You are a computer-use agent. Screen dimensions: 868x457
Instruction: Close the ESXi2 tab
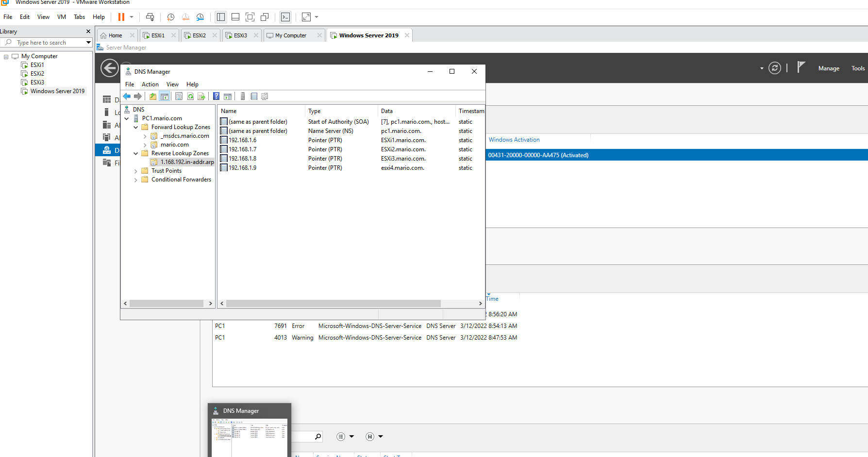(215, 35)
